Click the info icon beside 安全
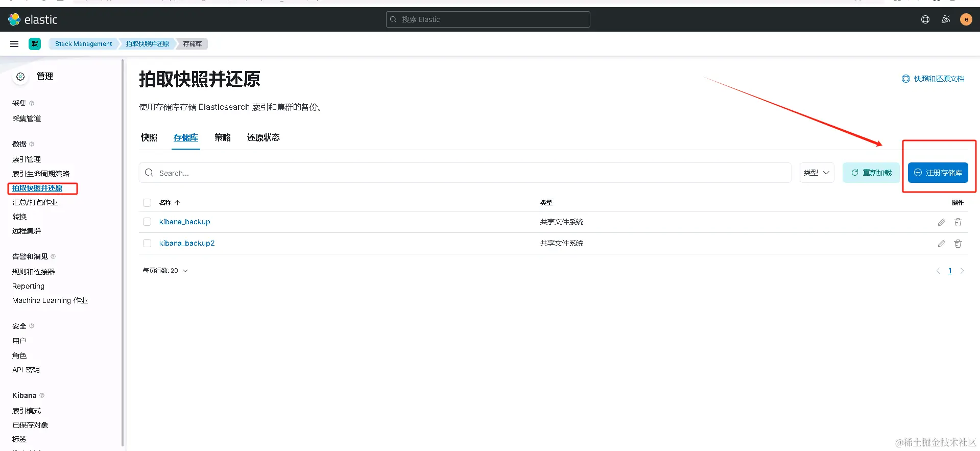This screenshot has width=980, height=451. 32,326
